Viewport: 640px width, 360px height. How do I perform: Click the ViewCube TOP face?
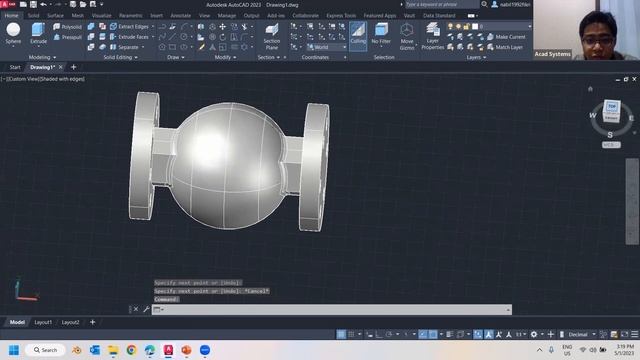tap(611, 107)
